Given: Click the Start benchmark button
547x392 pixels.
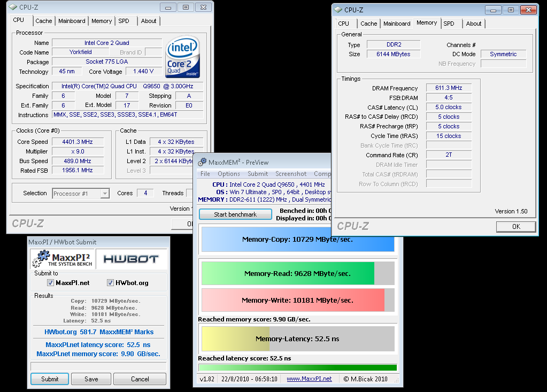Looking at the screenshot, I should 235,214.
